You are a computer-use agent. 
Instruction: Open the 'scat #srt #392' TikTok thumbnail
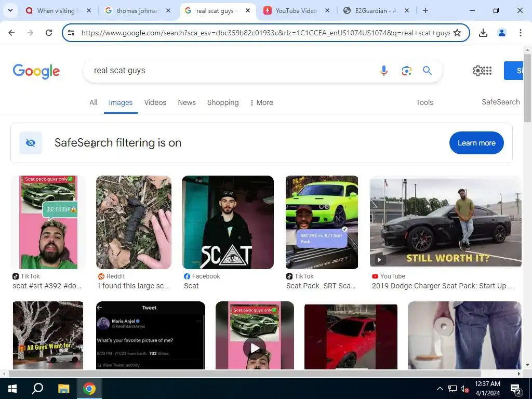pyautogui.click(x=48, y=222)
